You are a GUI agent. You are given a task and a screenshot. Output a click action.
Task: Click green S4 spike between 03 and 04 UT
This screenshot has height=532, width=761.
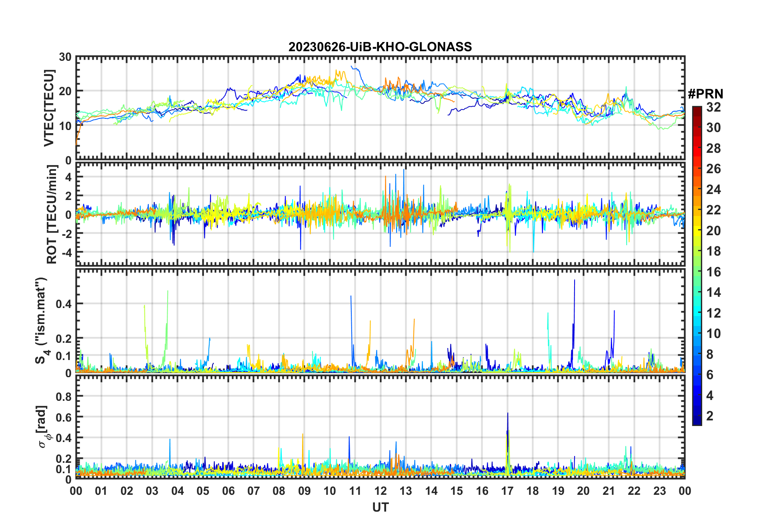click(x=168, y=292)
